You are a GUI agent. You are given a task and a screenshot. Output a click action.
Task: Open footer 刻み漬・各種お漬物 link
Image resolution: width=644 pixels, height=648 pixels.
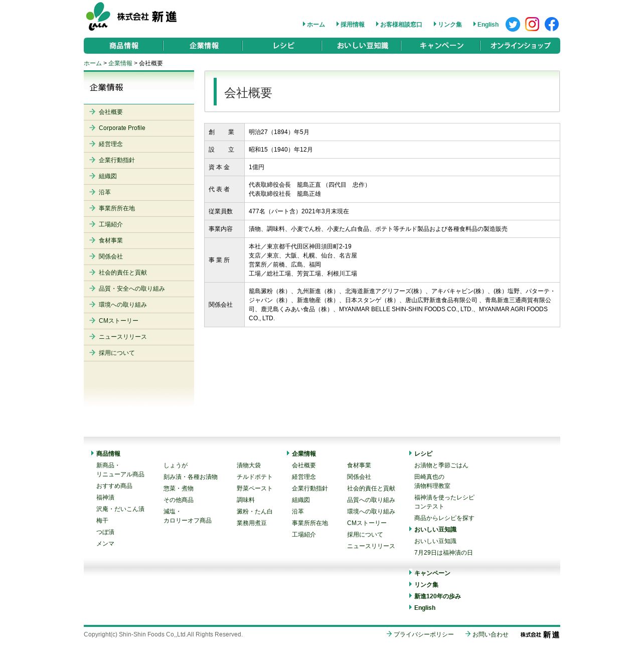point(191,477)
